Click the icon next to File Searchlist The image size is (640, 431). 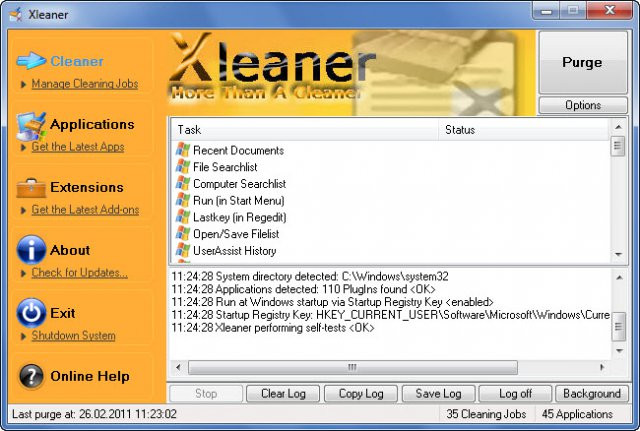click(x=182, y=167)
